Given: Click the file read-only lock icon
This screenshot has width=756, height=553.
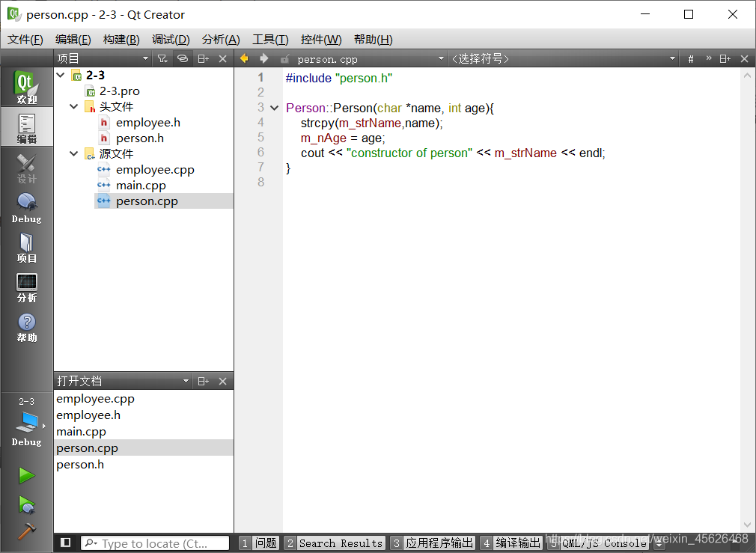Looking at the screenshot, I should pyautogui.click(x=285, y=59).
